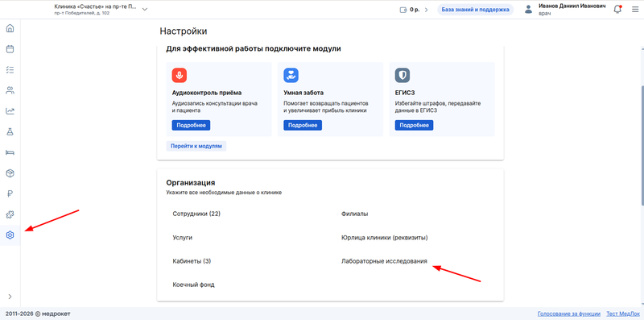Open clinic selector dropdown chevron
This screenshot has height=320, width=644.
pyautogui.click(x=145, y=10)
